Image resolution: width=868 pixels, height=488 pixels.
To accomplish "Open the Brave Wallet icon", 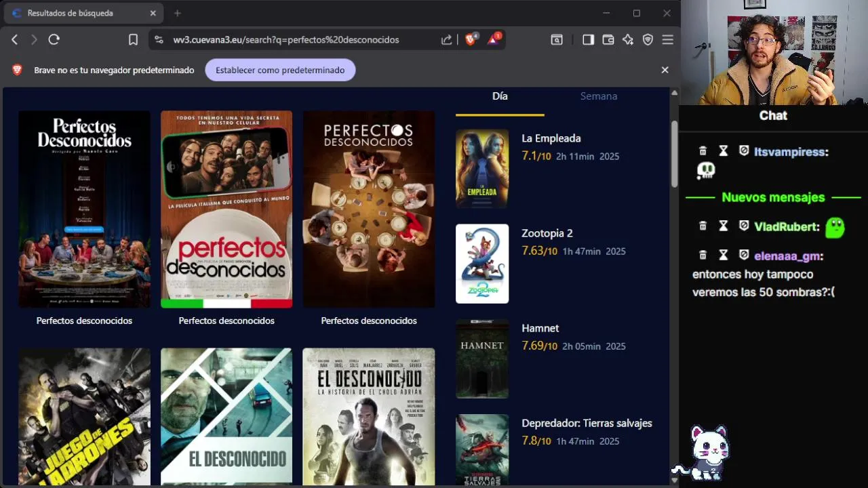I will click(608, 40).
